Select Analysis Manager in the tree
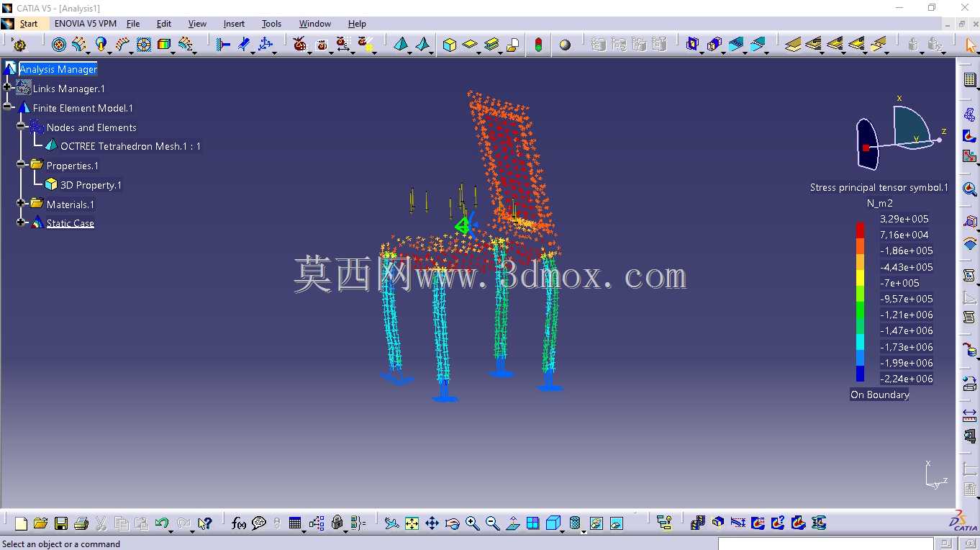This screenshot has width=980, height=550. click(x=58, y=69)
